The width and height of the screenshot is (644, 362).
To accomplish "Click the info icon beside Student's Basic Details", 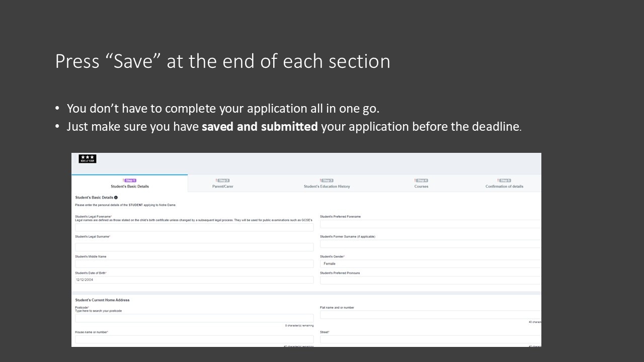I will coord(116,198).
